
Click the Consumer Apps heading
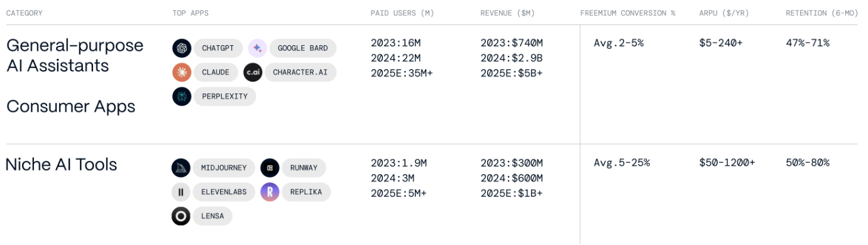(x=71, y=107)
